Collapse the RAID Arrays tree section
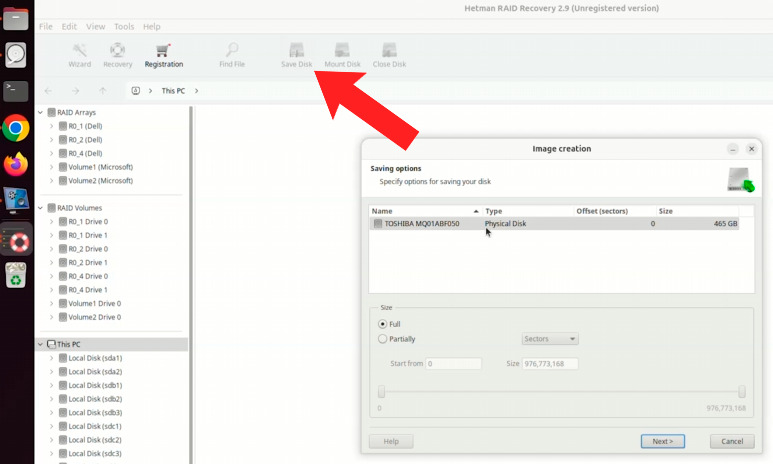Viewport: 773px width, 464px height. tap(40, 112)
